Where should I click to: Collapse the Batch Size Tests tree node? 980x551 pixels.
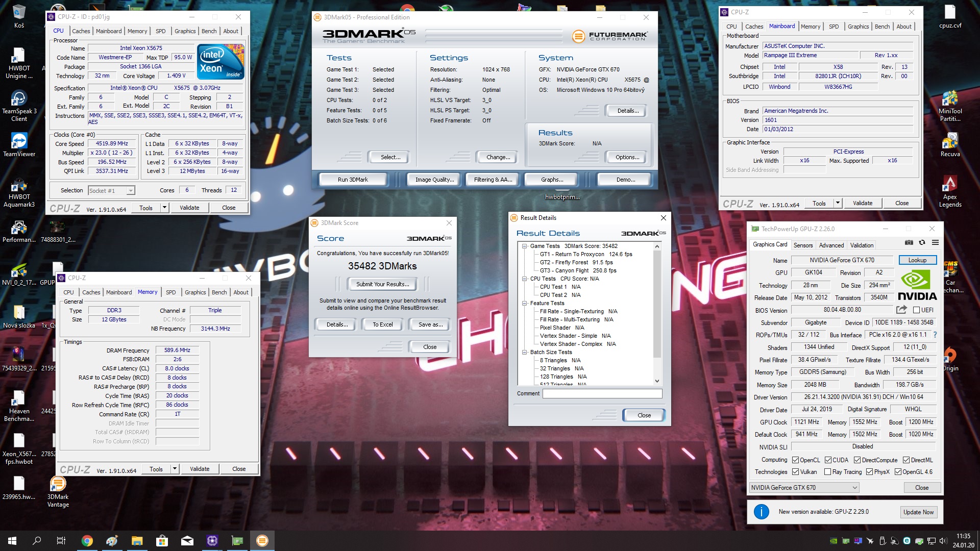525,352
